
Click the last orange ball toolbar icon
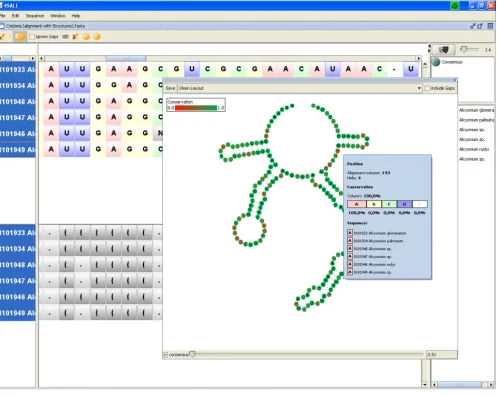click(x=97, y=37)
